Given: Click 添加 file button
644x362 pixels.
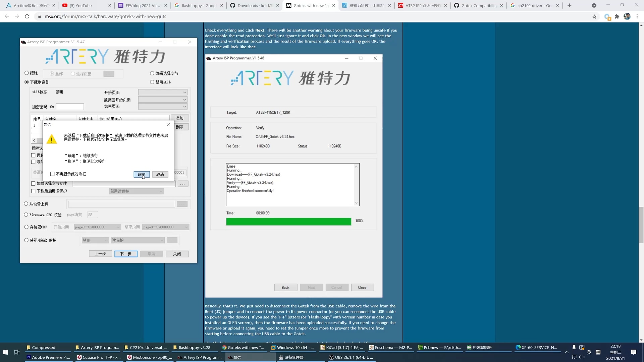Looking at the screenshot, I should (180, 118).
